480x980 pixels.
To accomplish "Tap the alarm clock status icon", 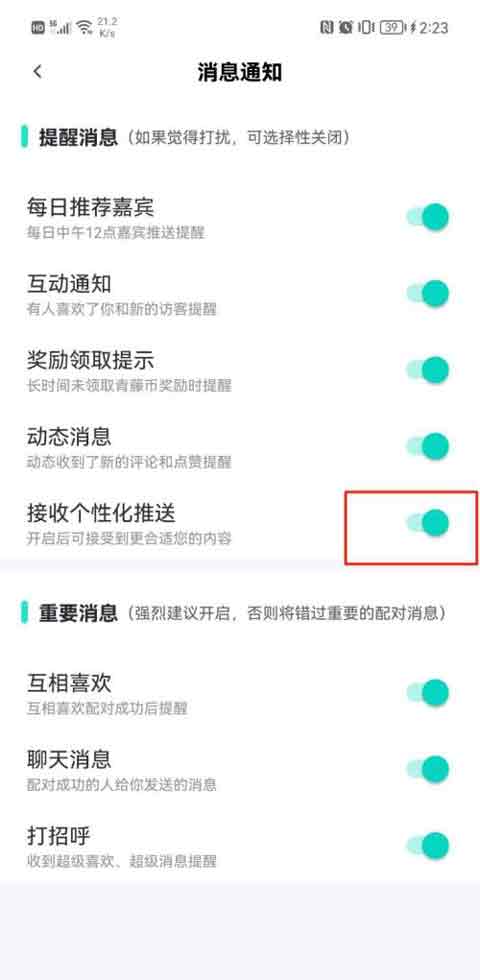I will click(346, 28).
